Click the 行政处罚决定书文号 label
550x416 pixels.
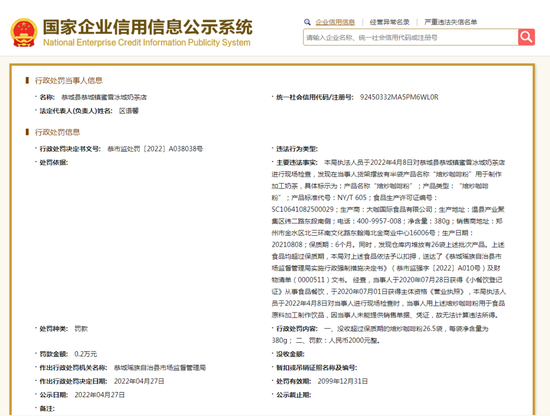point(70,149)
